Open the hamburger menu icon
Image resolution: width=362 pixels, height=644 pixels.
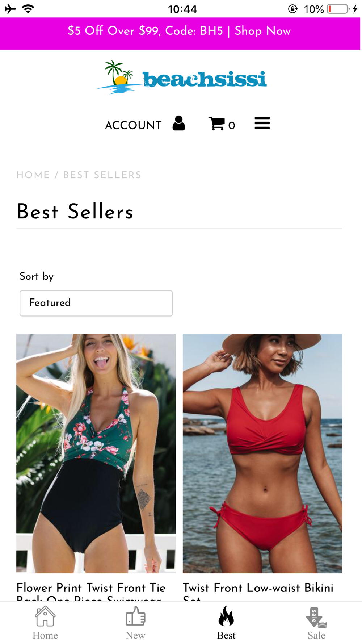(x=262, y=123)
